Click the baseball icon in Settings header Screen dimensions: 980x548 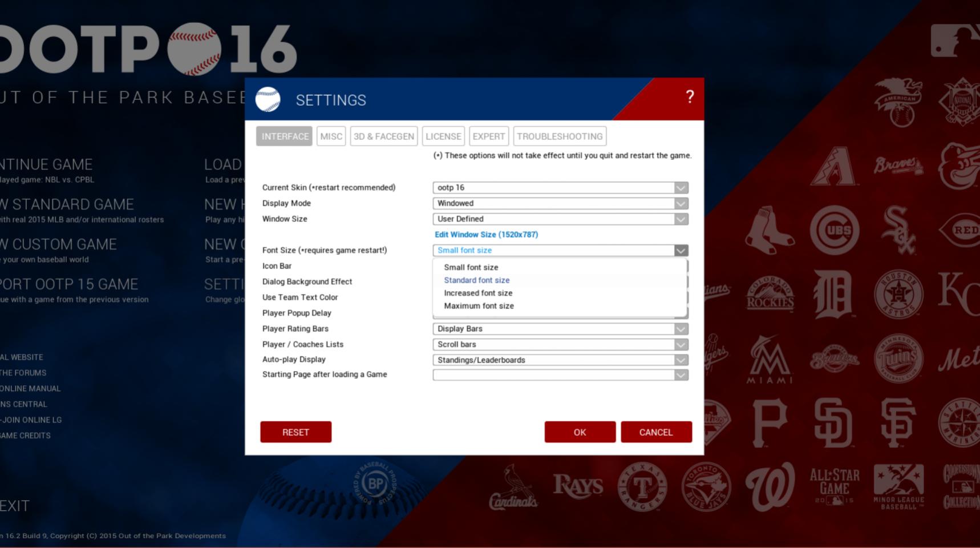[268, 99]
